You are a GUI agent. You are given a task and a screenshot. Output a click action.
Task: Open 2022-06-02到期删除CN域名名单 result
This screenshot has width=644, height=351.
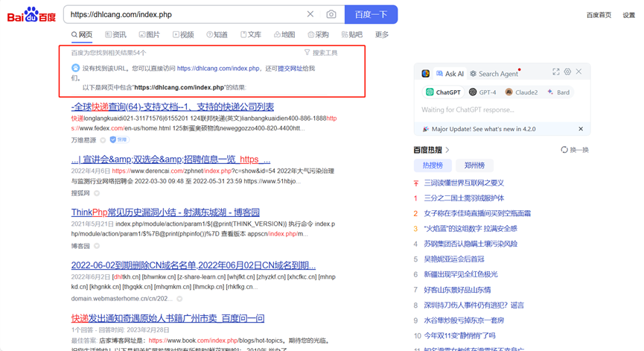coord(194,265)
